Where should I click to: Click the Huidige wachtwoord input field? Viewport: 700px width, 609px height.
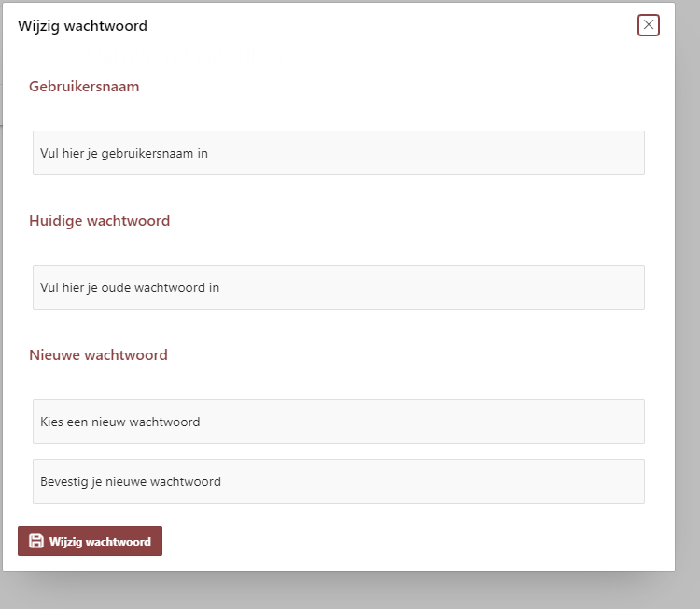point(339,287)
